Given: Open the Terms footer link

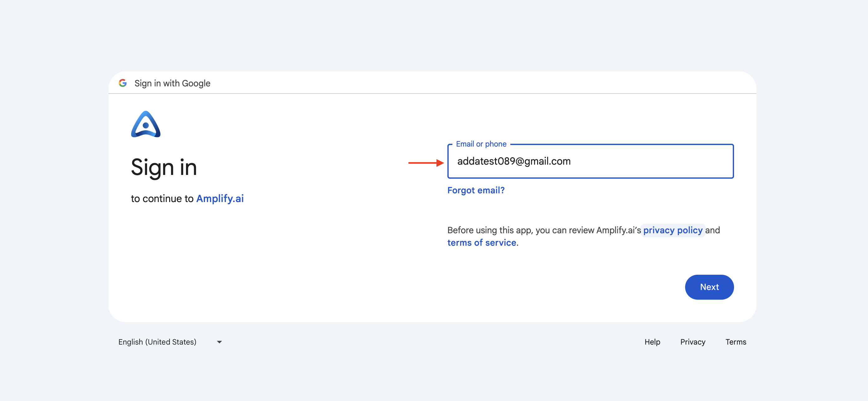Looking at the screenshot, I should (736, 342).
